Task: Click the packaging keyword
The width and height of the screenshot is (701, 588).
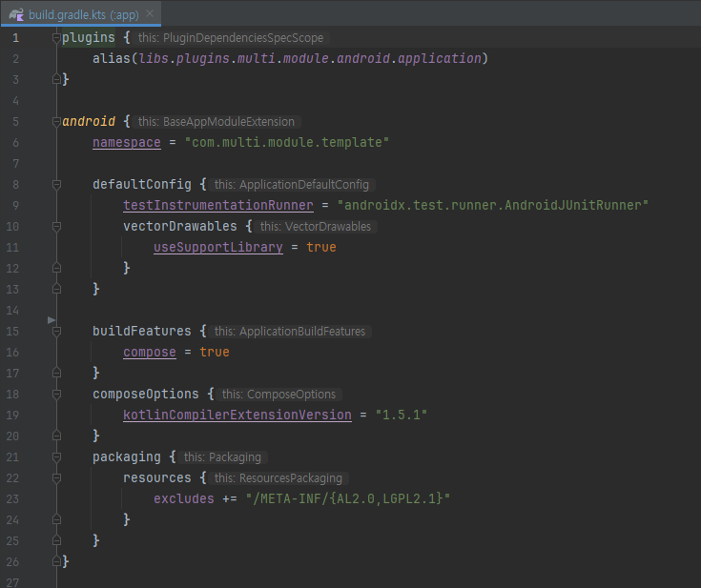Action: pyautogui.click(x=127, y=457)
